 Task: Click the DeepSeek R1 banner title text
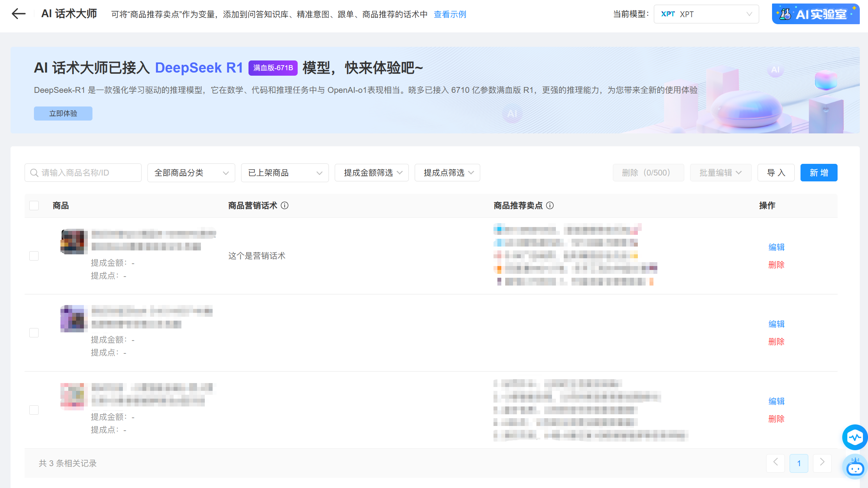tap(199, 68)
